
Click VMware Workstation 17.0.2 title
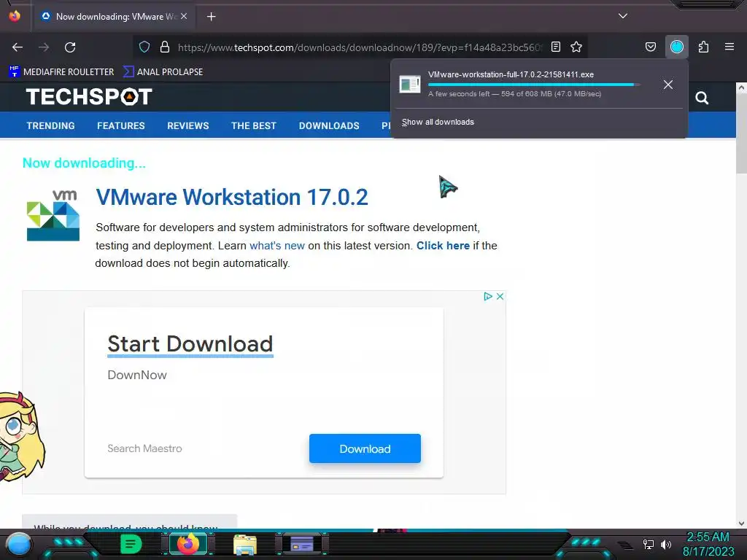232,197
